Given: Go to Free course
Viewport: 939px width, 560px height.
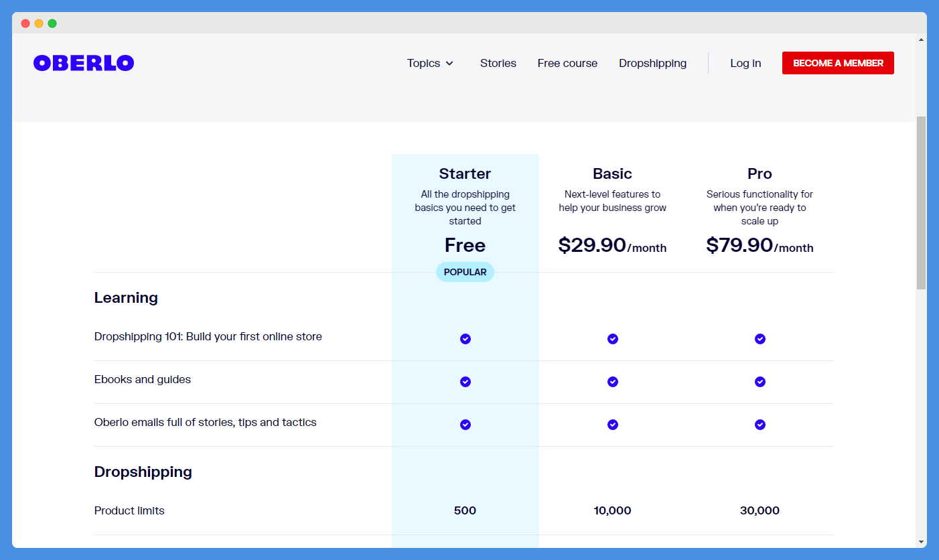Looking at the screenshot, I should click(567, 63).
